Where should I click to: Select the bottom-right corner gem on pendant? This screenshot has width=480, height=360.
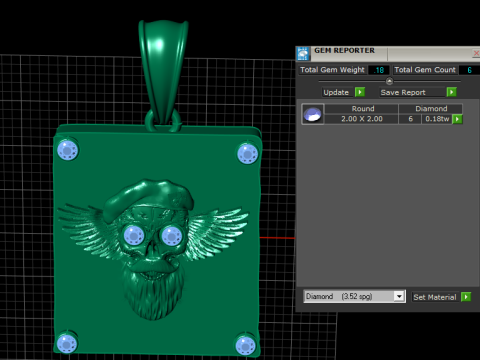[x=246, y=345]
